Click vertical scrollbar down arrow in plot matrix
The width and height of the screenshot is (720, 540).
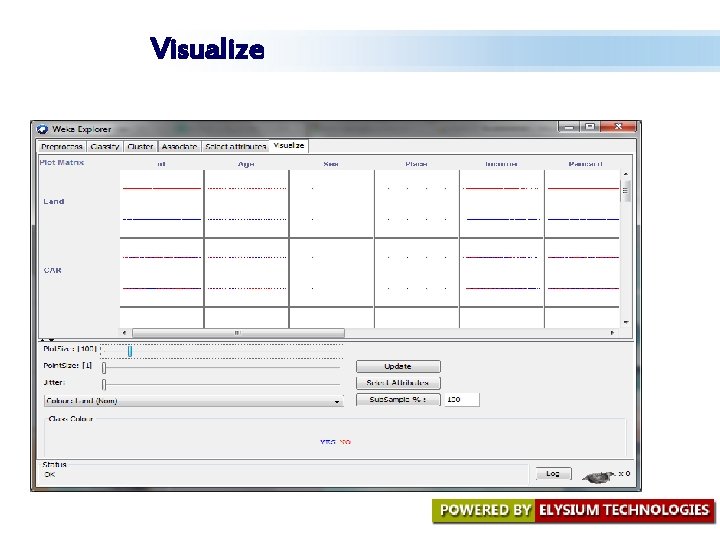pyautogui.click(x=625, y=322)
